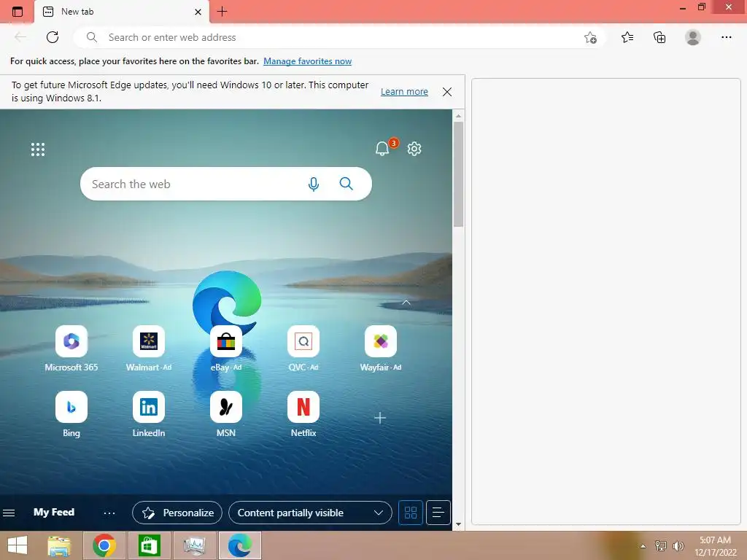This screenshot has height=560, width=747.
Task: Switch feed to grid layout view
Action: (411, 513)
